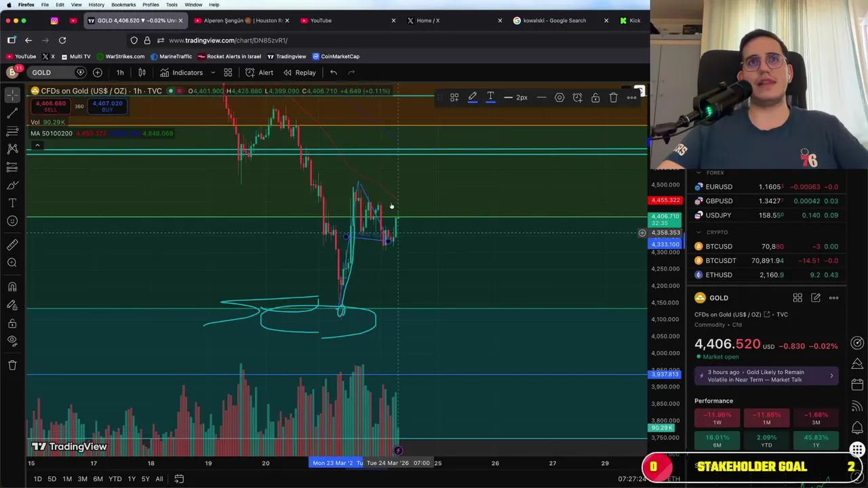
Task: Select the brush drawing tool
Action: (12, 184)
